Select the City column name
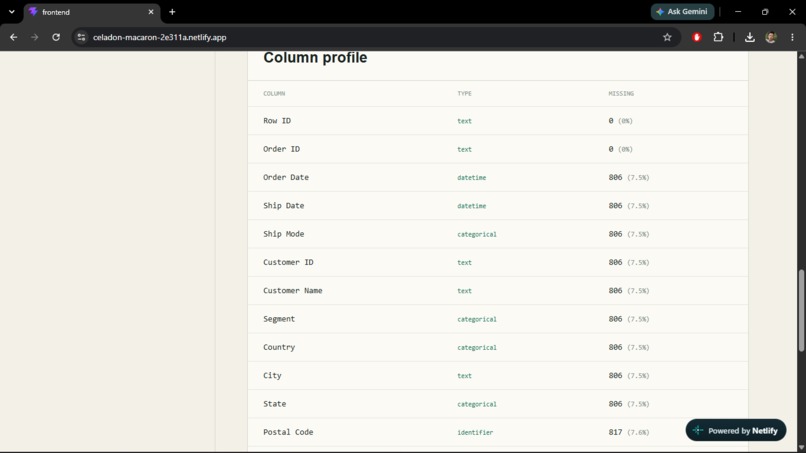 [x=272, y=375]
